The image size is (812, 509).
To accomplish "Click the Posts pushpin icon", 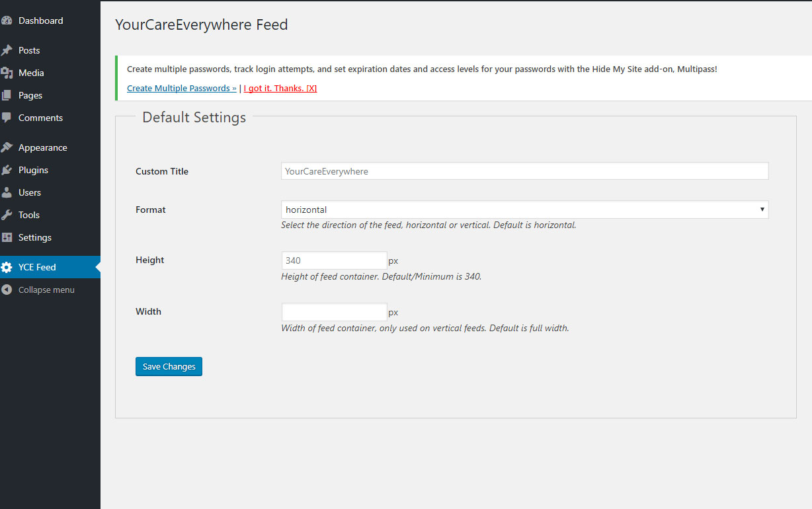I will coord(7,50).
